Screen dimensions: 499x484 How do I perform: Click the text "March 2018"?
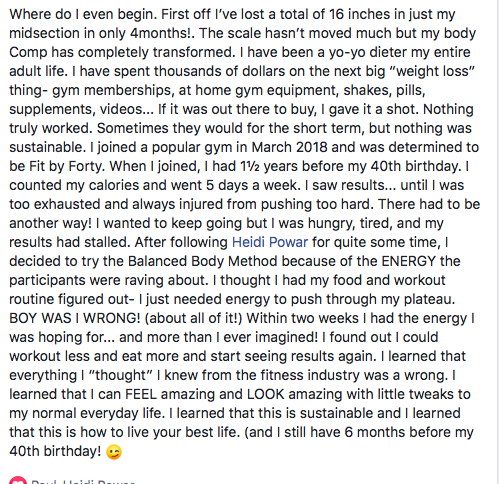289,147
